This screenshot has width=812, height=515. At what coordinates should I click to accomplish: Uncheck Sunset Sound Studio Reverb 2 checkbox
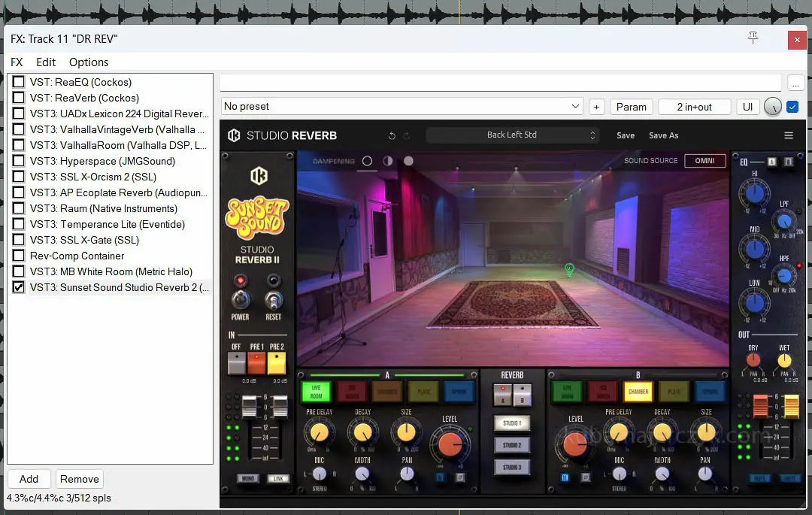point(19,287)
